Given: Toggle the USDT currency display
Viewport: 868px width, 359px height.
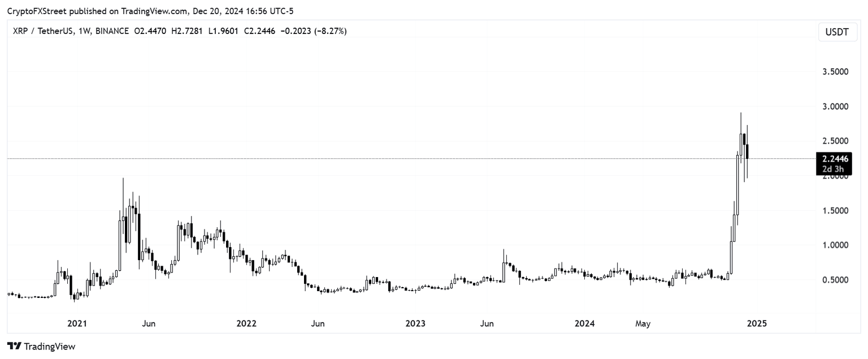Looking at the screenshot, I should coord(837,32).
